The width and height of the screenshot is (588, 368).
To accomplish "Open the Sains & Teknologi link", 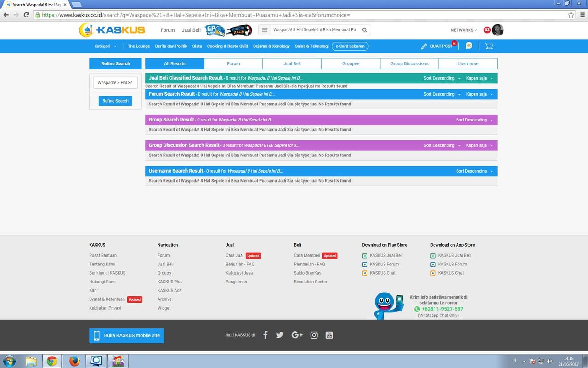I will point(312,46).
